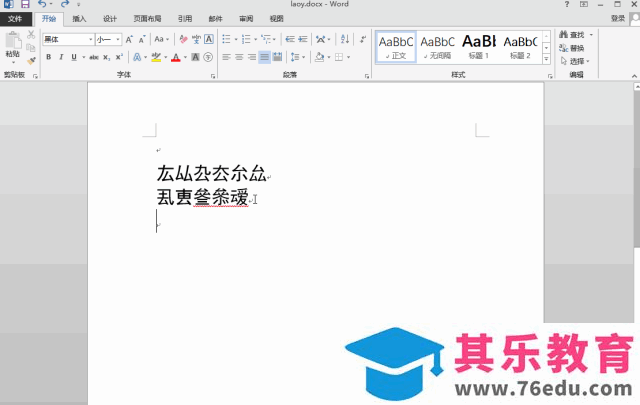Apply strikethrough (abc) formatting
The height and width of the screenshot is (405, 640).
coord(94,57)
